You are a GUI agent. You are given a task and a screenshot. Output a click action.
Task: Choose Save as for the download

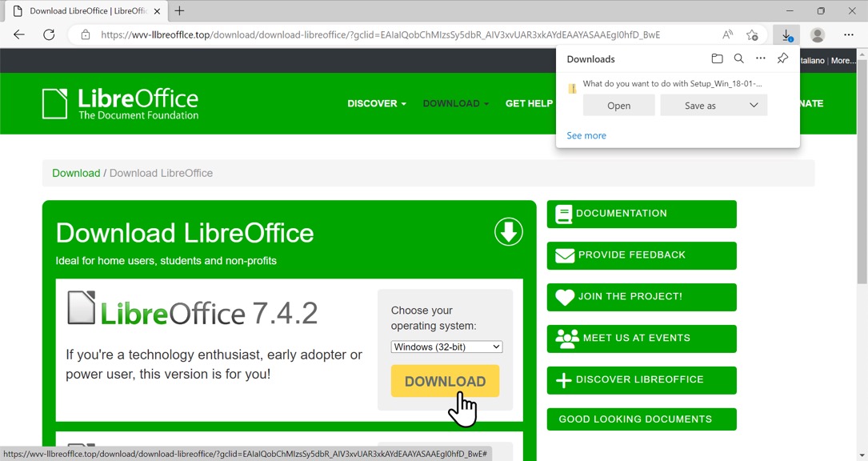pos(700,106)
